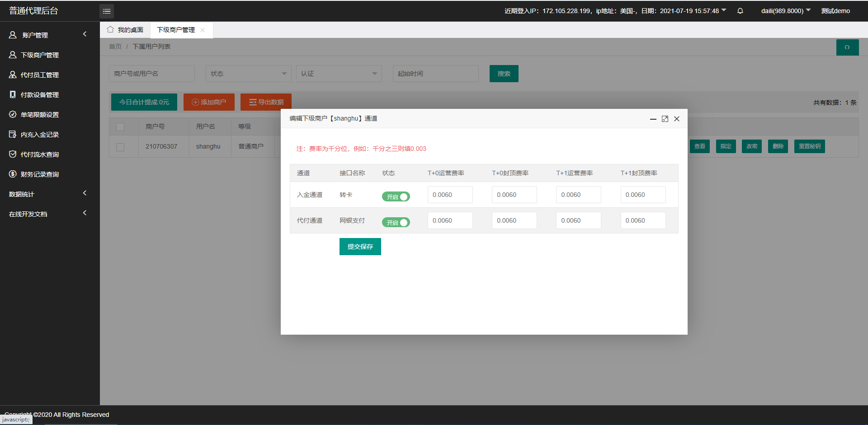Open 单笔限额设置 in the sidebar

[x=39, y=115]
